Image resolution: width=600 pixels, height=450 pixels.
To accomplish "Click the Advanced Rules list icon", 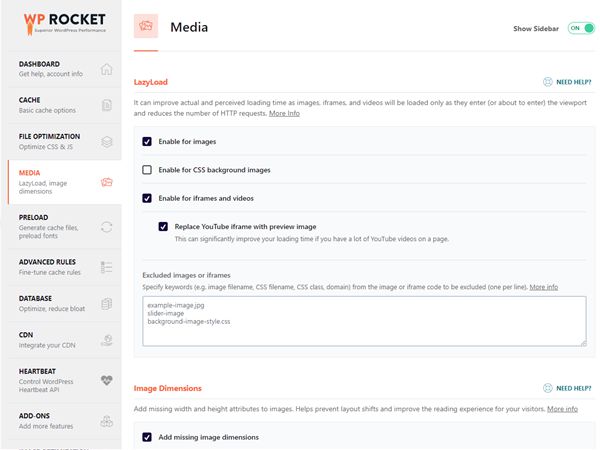I will tap(107, 267).
